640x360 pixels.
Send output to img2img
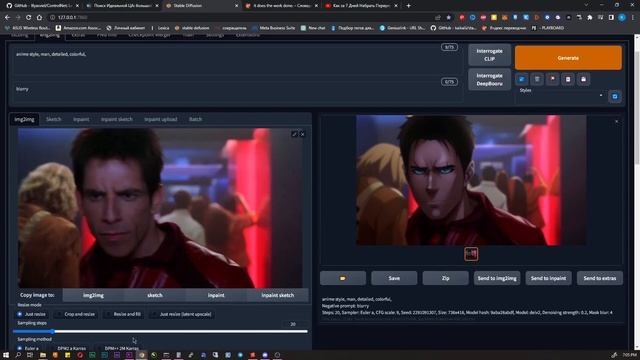(x=497, y=278)
